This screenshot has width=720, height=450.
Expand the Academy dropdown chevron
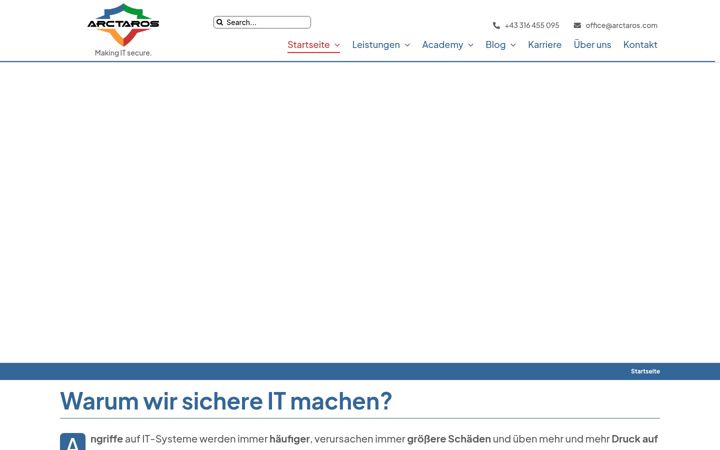471,45
